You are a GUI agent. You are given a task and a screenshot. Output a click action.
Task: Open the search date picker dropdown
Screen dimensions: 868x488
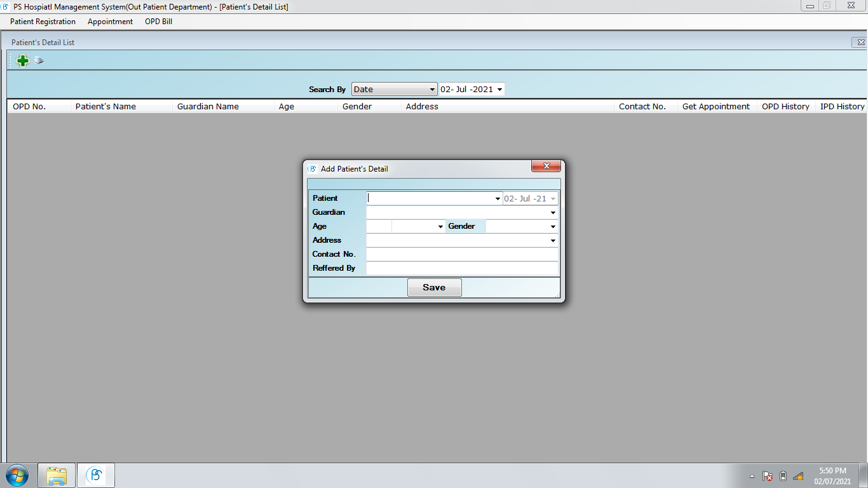(x=499, y=90)
